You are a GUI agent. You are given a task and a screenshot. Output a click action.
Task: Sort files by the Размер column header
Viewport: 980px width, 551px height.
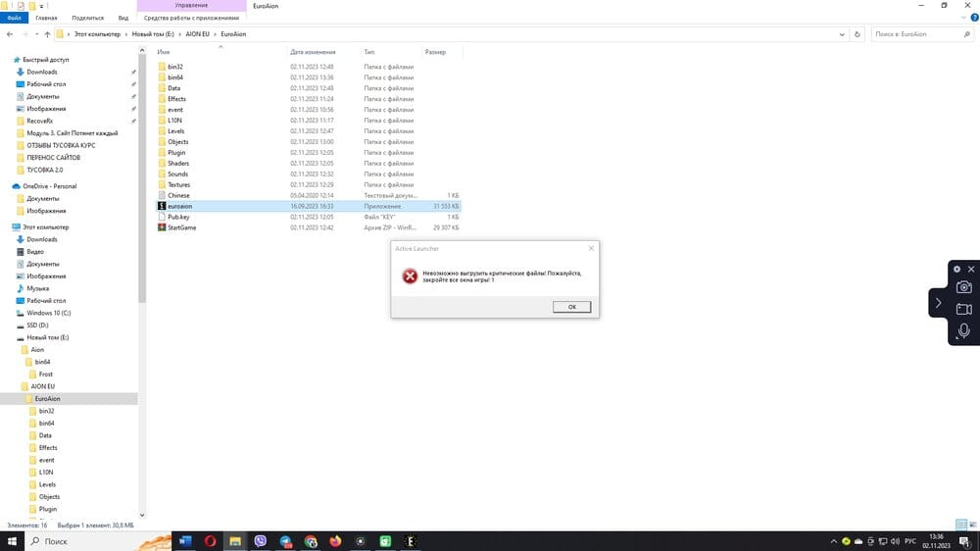[436, 52]
